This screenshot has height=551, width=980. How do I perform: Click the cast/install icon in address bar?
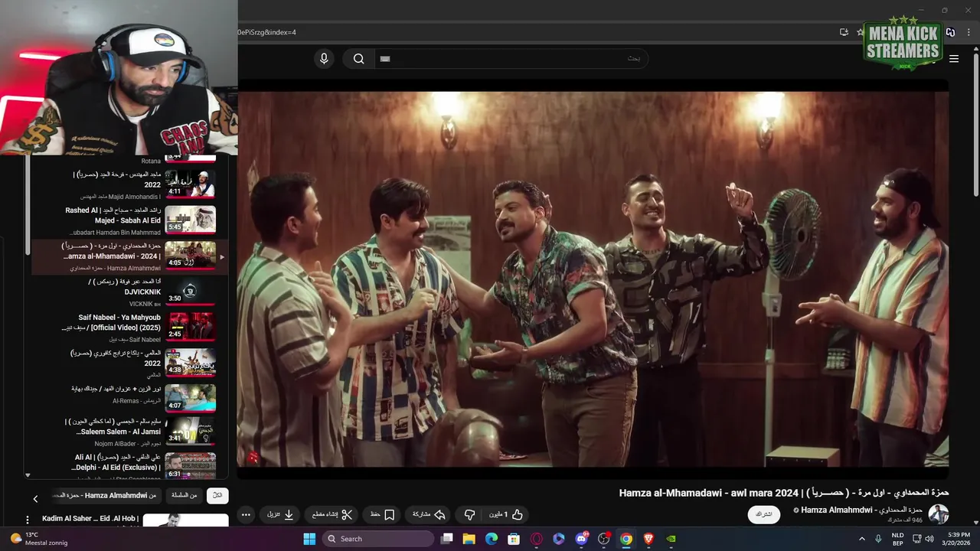pyautogui.click(x=844, y=32)
